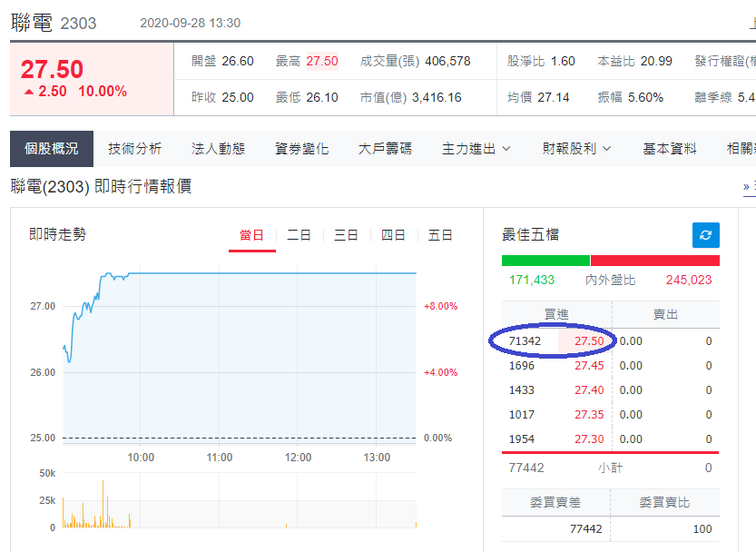This screenshot has height=552, width=756.
Task: Click the 委買賣比 header
Action: [665, 502]
